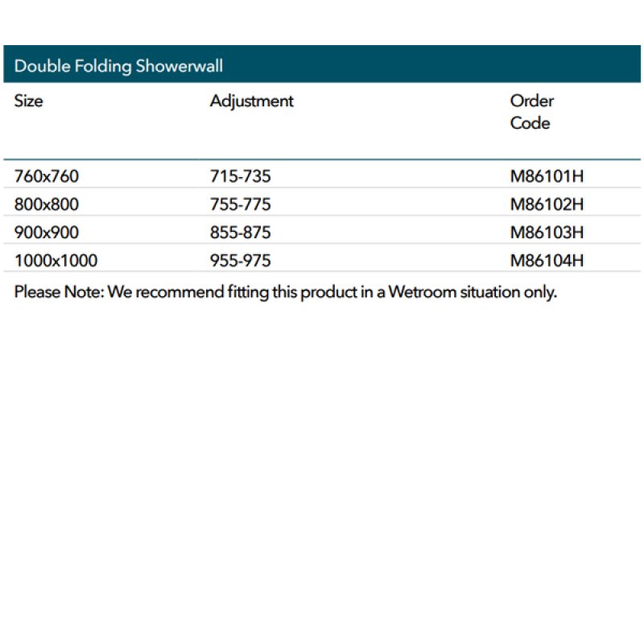Click the 955-975 adjustment value
The image size is (644, 644).
[x=241, y=261]
